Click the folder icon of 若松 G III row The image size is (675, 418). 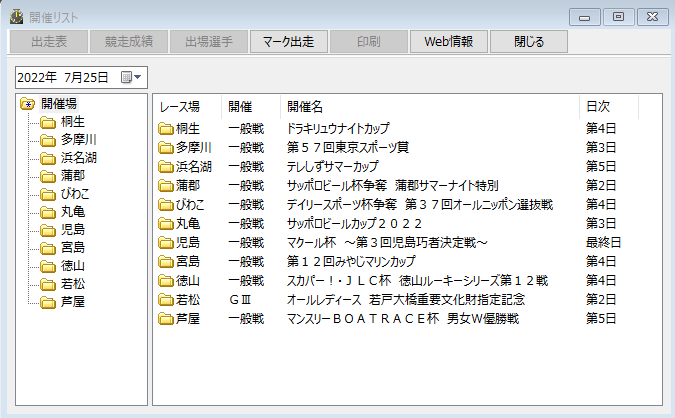click(165, 300)
